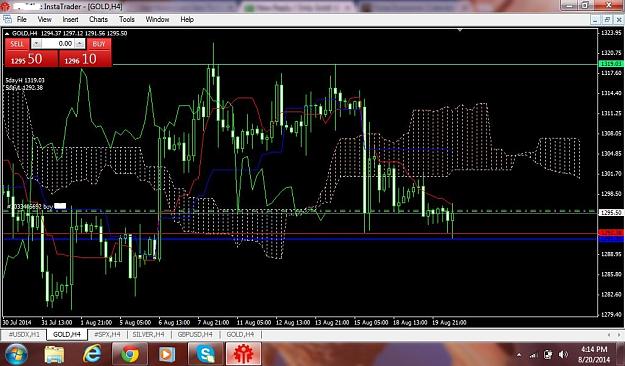Image resolution: width=625 pixels, height=366 pixels.
Task: Close the inner GOLD,H4 chart window
Action: coord(619,19)
